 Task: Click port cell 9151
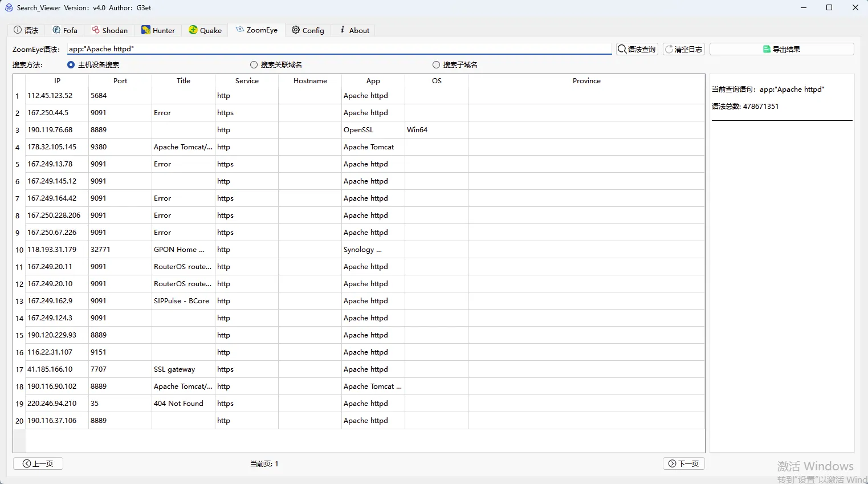click(x=120, y=352)
